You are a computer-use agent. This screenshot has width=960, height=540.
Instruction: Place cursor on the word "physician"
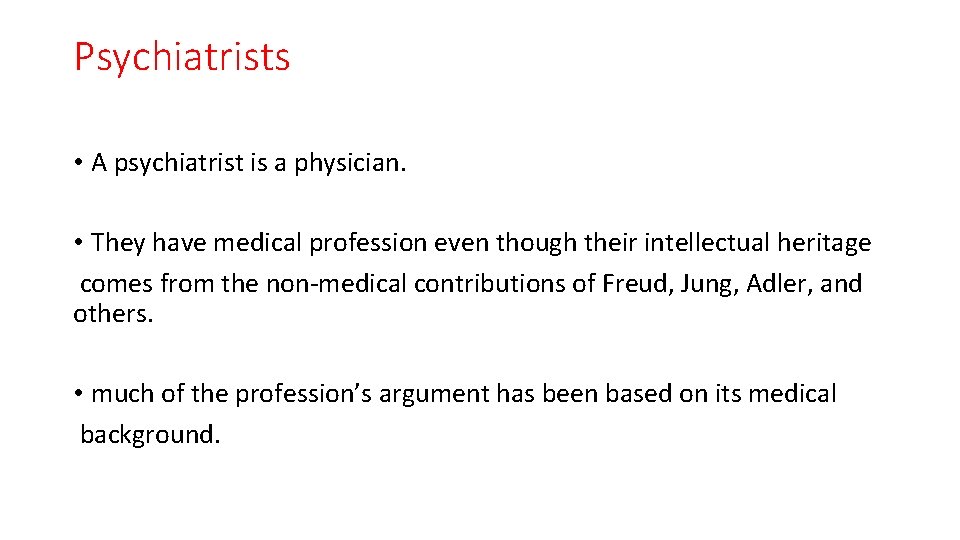(350, 164)
